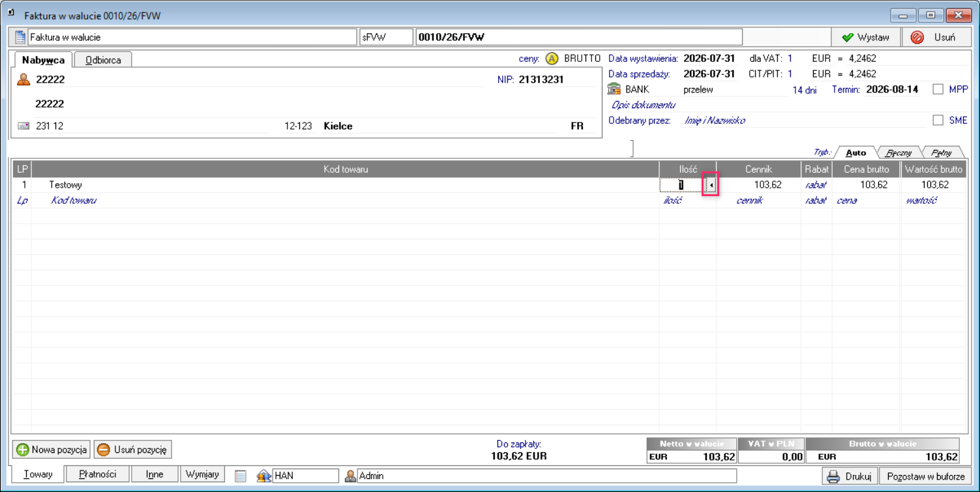
Task: Select the Pełny mode tab
Action: (941, 152)
